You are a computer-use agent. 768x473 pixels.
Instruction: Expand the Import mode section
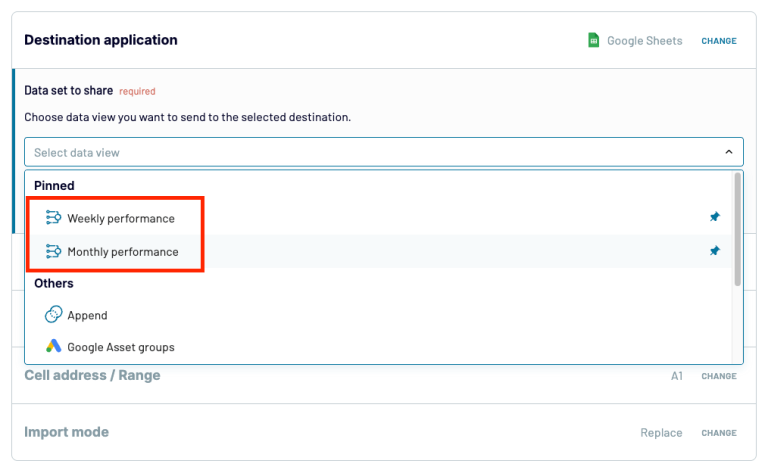click(x=66, y=433)
